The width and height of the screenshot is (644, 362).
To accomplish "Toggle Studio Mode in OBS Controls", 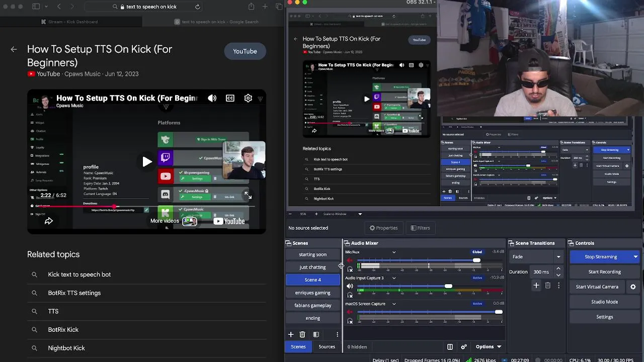I will pyautogui.click(x=604, y=302).
